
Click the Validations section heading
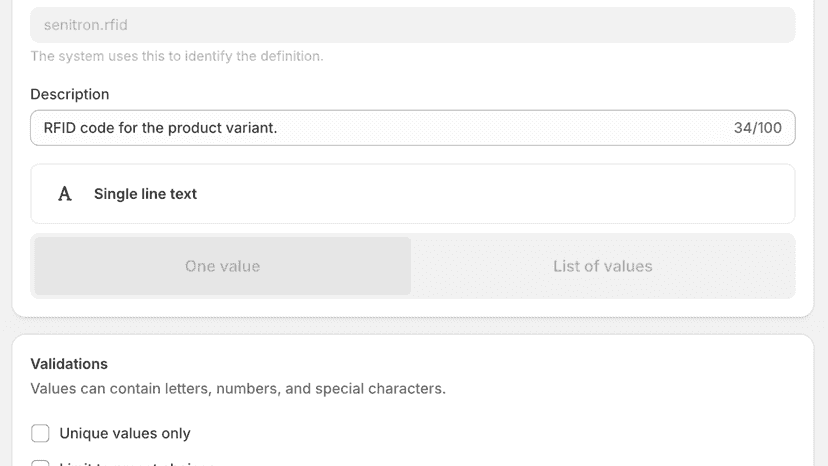pos(69,364)
